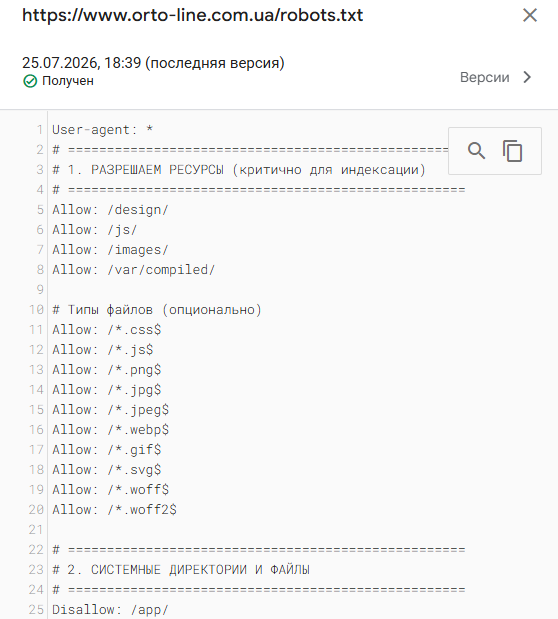
Task: Click the Типы файлов comment line
Action: click(x=157, y=310)
